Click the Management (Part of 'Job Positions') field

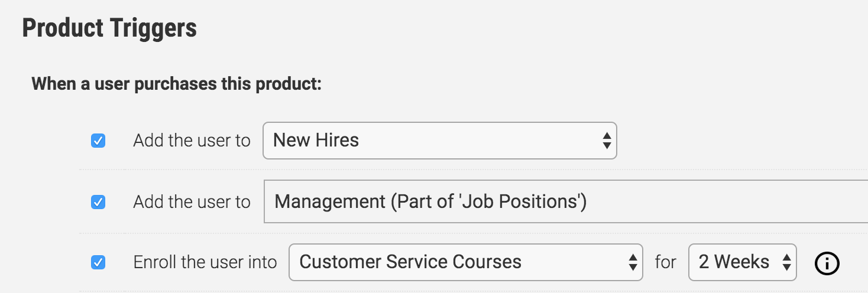pos(566,202)
